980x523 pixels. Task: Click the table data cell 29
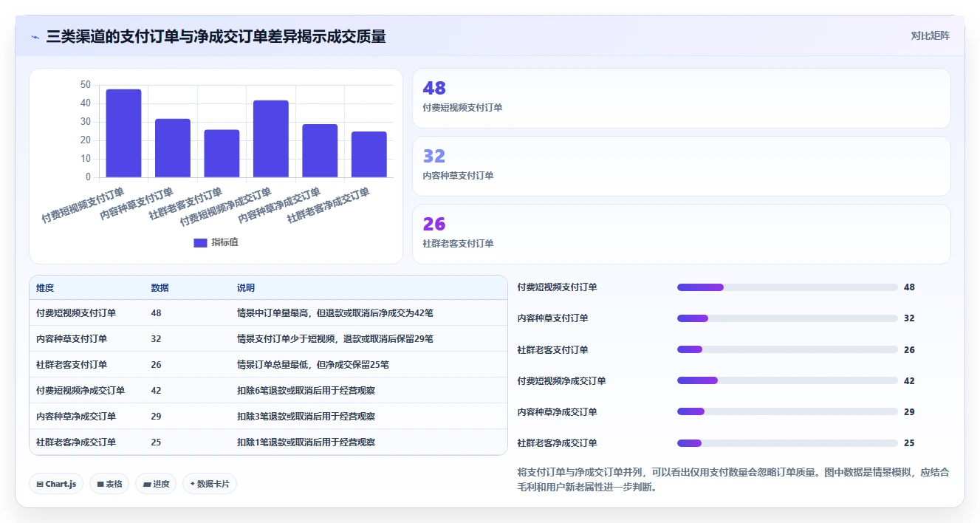156,416
